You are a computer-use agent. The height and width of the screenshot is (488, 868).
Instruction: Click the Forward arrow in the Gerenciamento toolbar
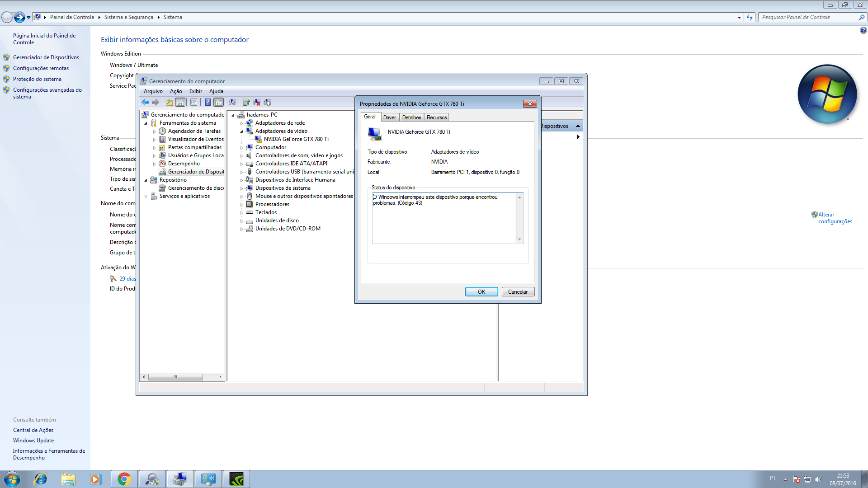156,103
